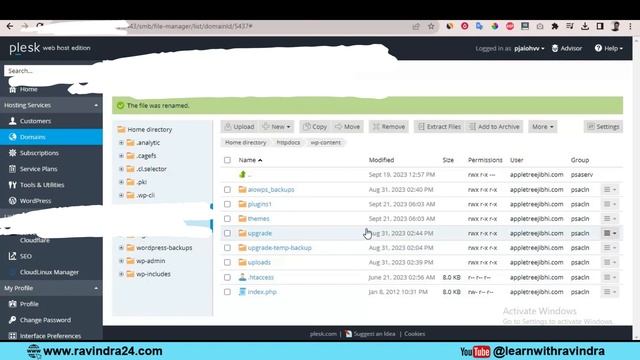This screenshot has width=640, height=360.
Task: Go to Home directory breadcrumb
Action: [x=245, y=142]
